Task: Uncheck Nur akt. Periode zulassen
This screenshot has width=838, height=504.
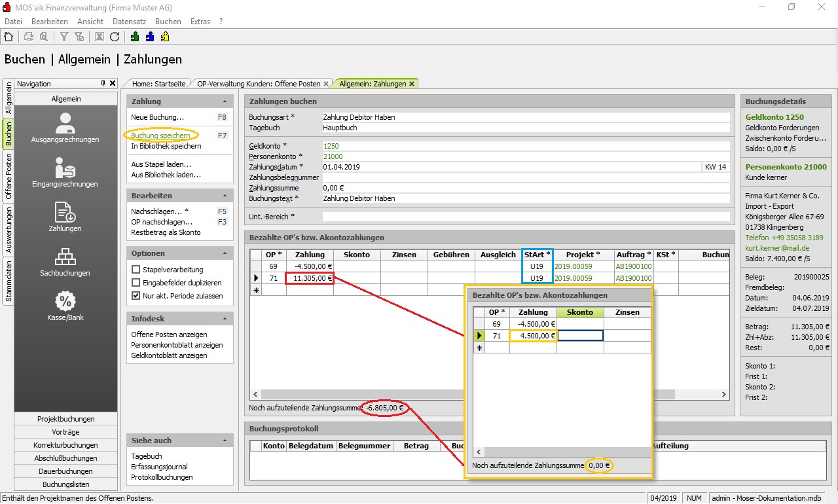Action: point(136,296)
